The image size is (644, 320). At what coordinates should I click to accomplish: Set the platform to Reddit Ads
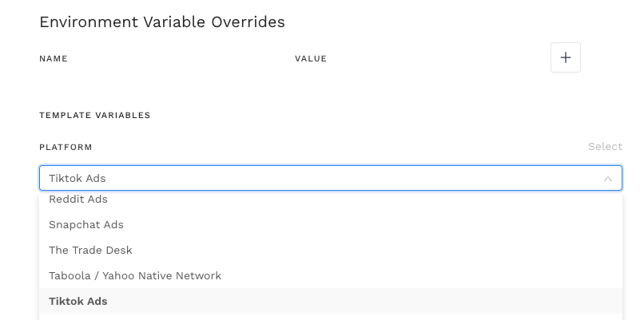tap(78, 200)
